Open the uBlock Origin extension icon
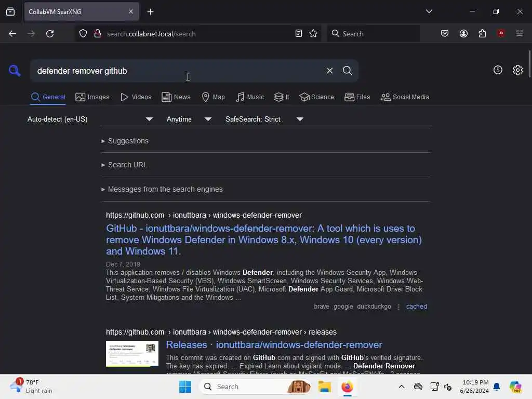The image size is (532, 399). point(500,33)
